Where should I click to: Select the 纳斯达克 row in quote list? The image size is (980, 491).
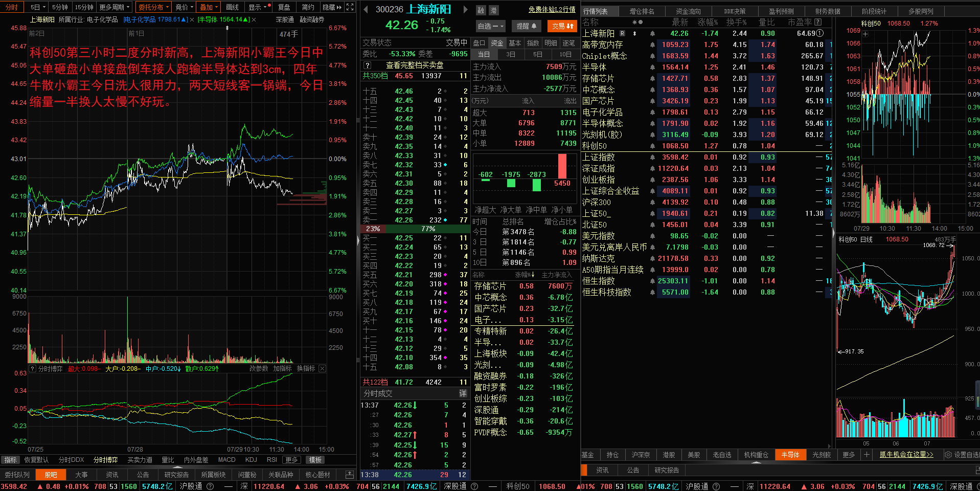coord(707,258)
